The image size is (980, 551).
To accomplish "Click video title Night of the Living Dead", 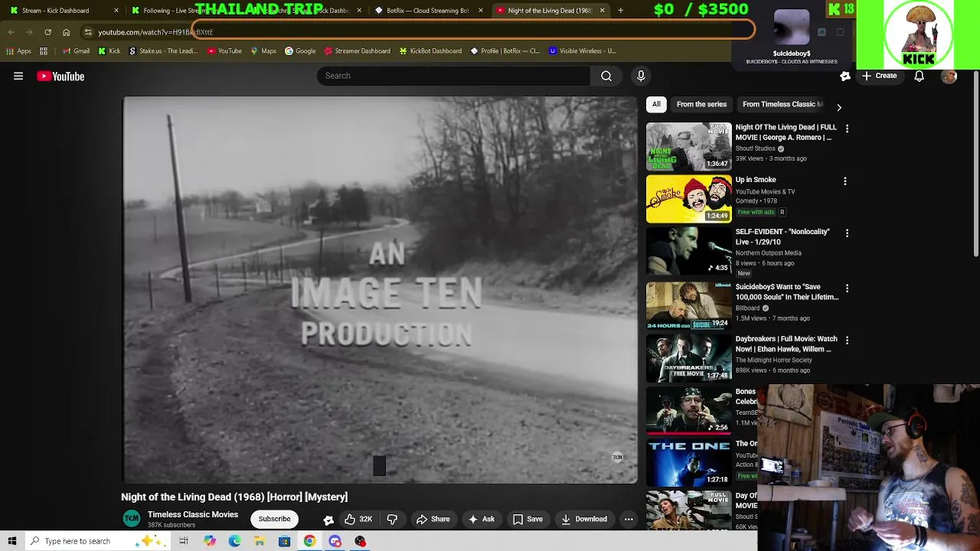I will 234,497.
